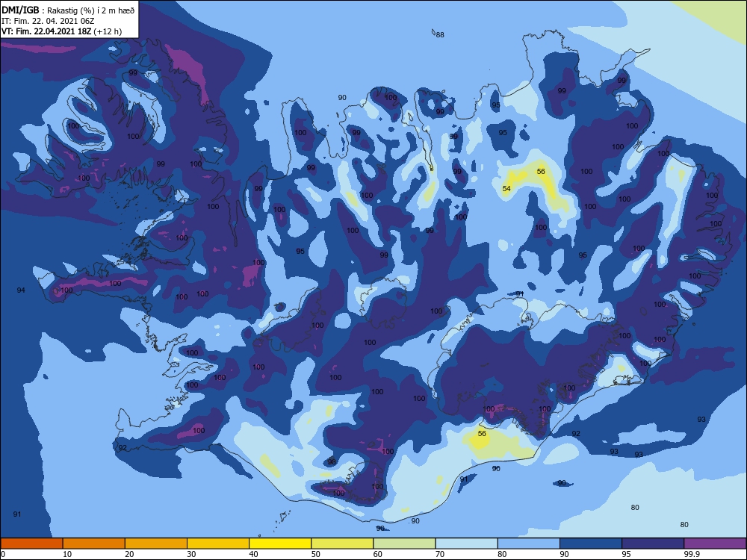
Task: Click the 'IT: Fim. 22. 04. 2021 06Z' line
Action: pos(47,21)
